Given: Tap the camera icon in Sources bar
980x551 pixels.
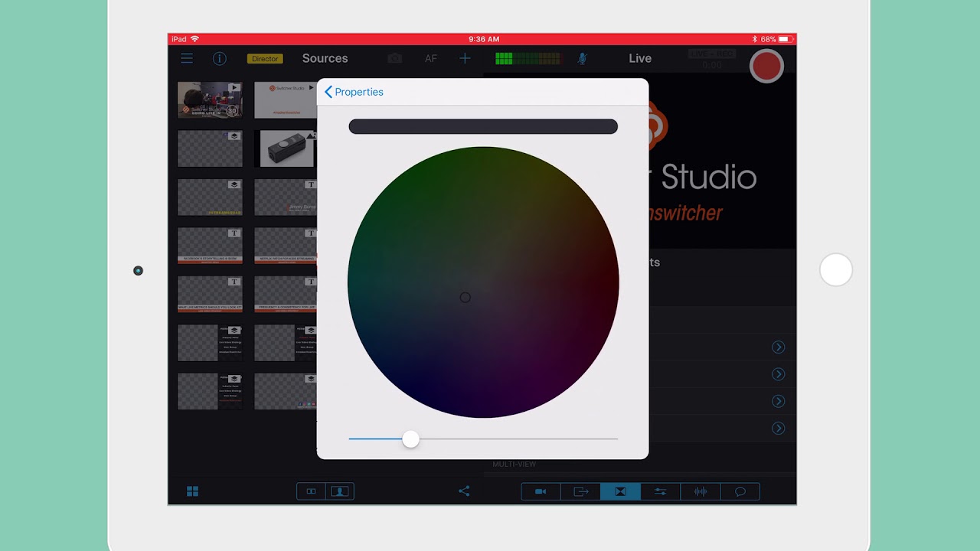Looking at the screenshot, I should click(x=394, y=58).
